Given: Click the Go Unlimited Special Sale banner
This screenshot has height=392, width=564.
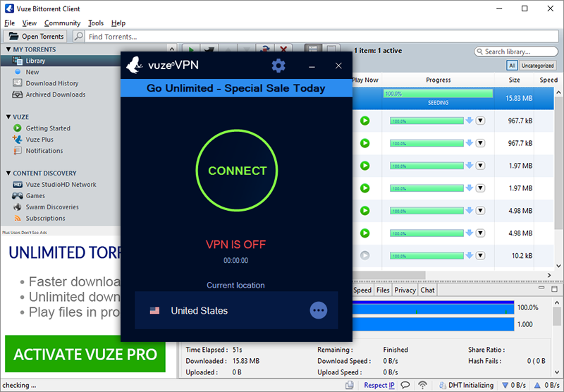Looking at the screenshot, I should coord(236,88).
